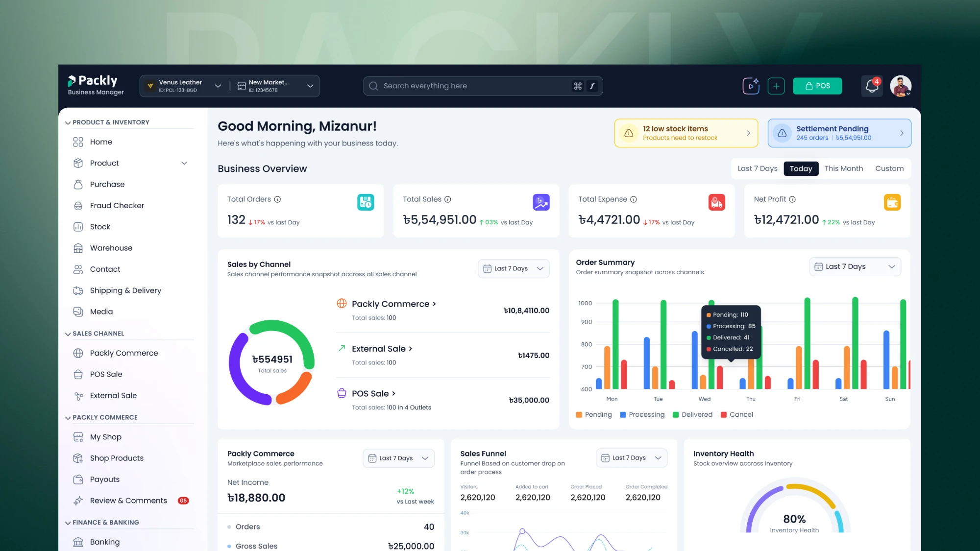The image size is (980, 551).
Task: Click the Banking icon in sidebar
Action: (x=78, y=542)
